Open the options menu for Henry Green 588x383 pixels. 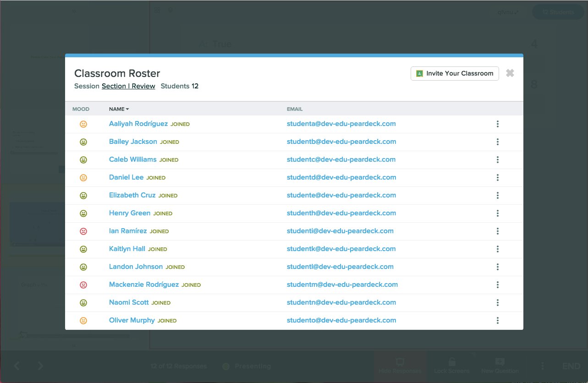(x=497, y=213)
